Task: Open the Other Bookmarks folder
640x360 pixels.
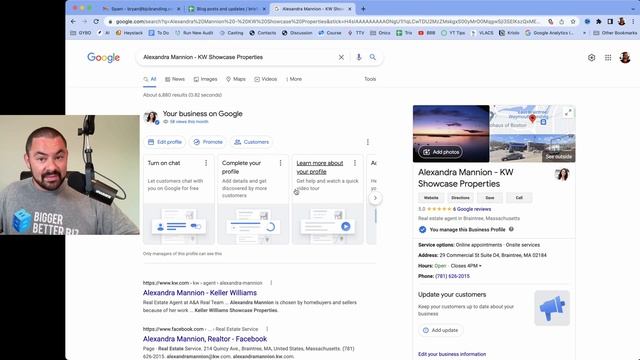Action: pyautogui.click(x=615, y=33)
